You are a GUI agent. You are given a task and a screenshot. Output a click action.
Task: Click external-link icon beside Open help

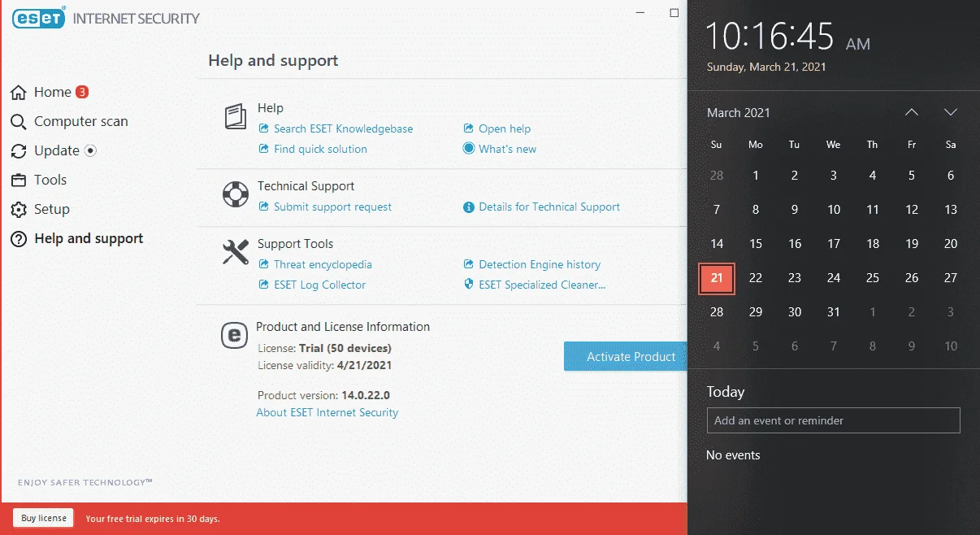click(469, 128)
